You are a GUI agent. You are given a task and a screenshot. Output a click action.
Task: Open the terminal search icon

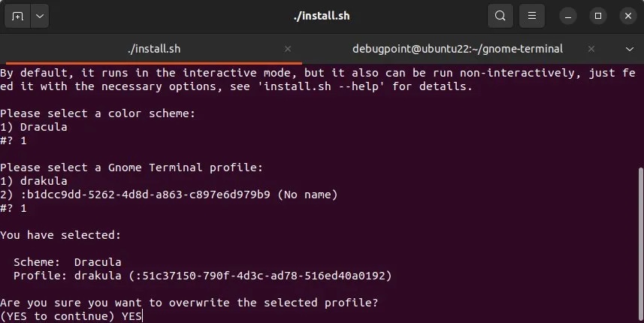coord(500,15)
